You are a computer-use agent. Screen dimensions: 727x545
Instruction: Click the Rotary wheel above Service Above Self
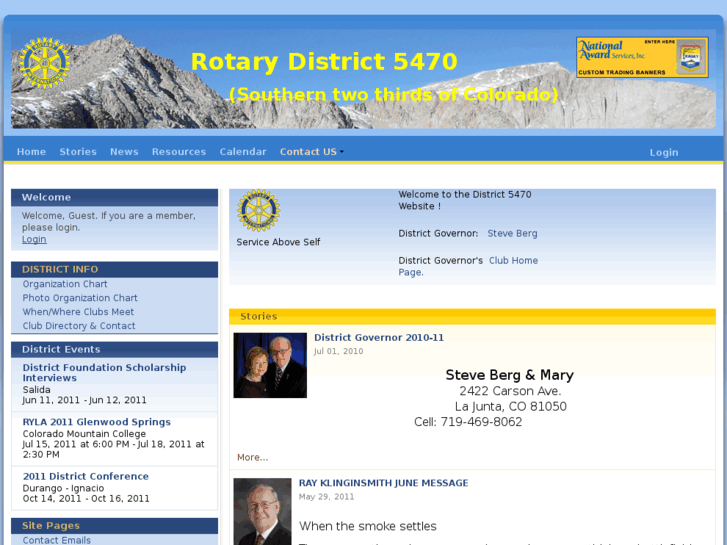259,210
